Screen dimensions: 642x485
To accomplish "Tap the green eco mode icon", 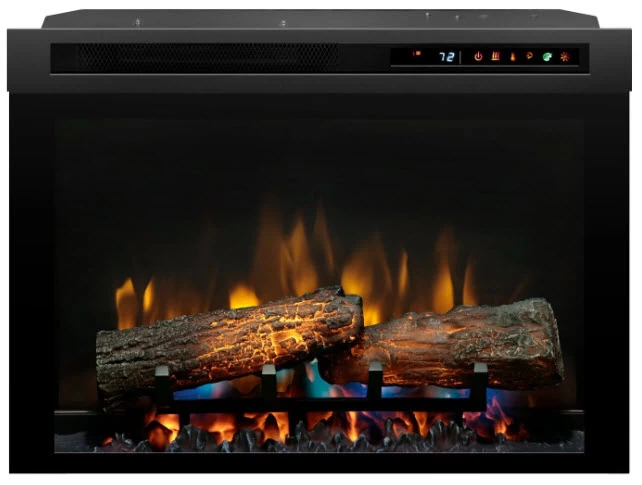I will pos(547,57).
